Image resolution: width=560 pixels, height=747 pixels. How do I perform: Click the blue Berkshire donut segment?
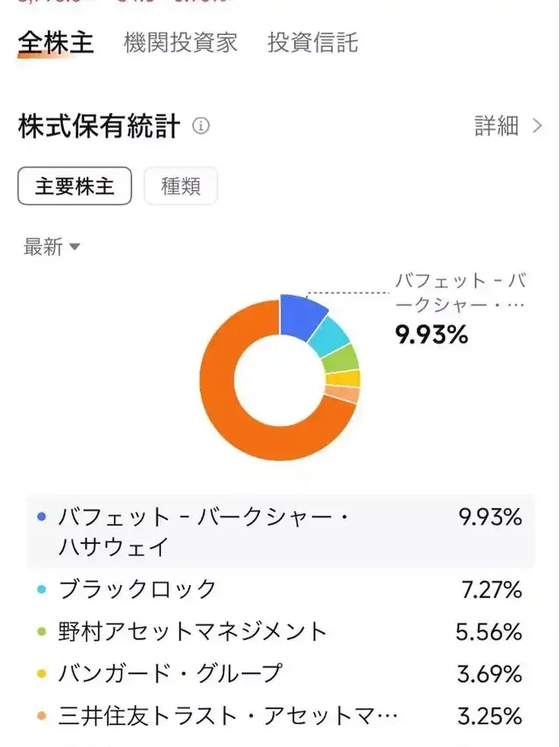coord(302,314)
